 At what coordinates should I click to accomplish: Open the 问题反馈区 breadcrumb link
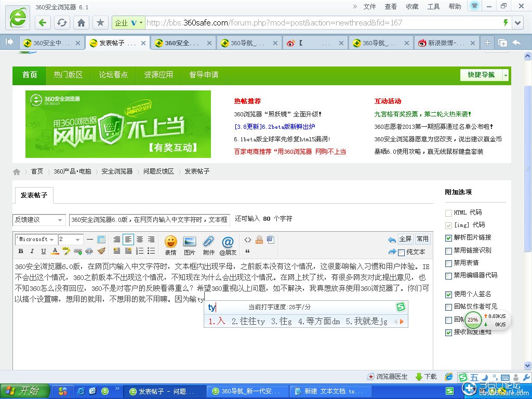(158, 171)
